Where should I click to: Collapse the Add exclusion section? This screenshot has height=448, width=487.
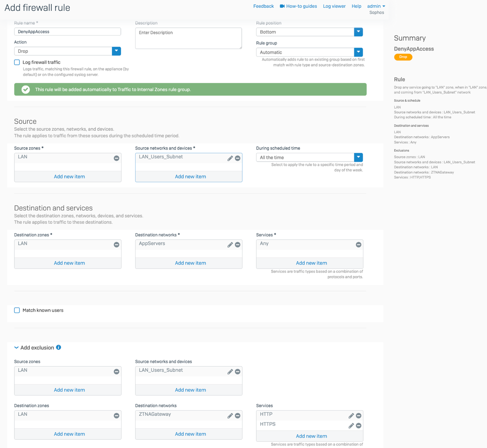(16, 348)
